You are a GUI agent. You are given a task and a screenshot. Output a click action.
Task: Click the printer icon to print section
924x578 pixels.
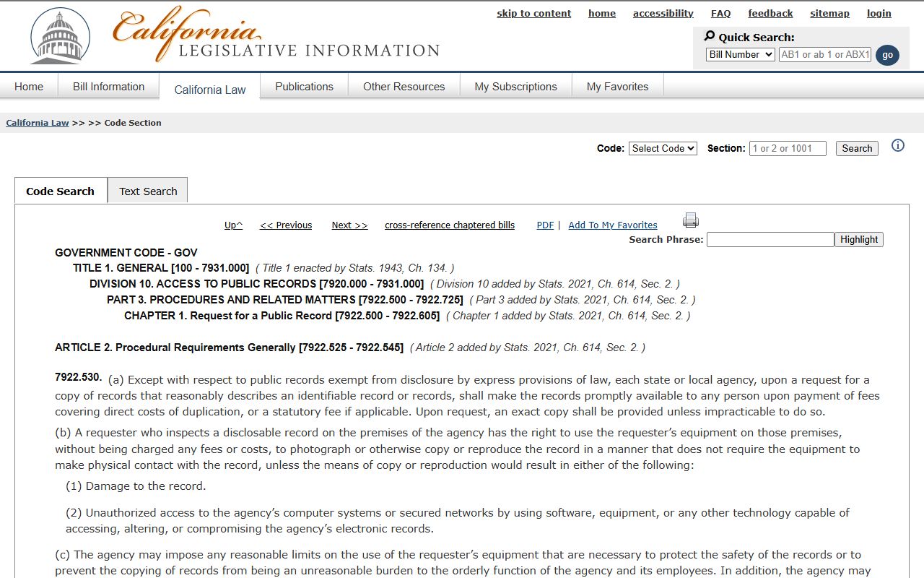coord(691,220)
